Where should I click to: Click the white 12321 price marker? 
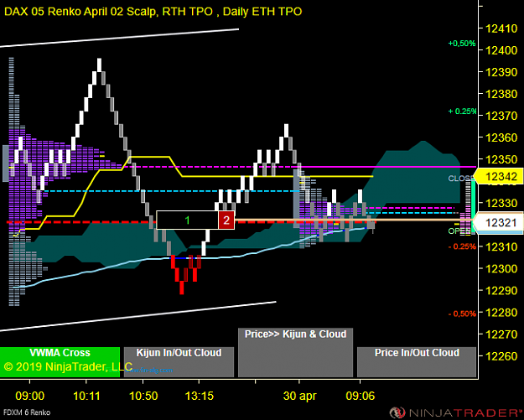click(500, 222)
